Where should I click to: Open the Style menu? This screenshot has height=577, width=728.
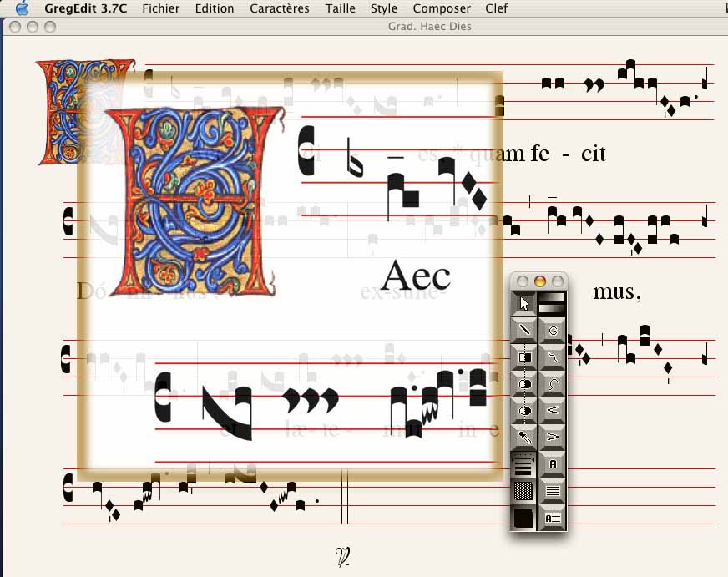(x=384, y=8)
